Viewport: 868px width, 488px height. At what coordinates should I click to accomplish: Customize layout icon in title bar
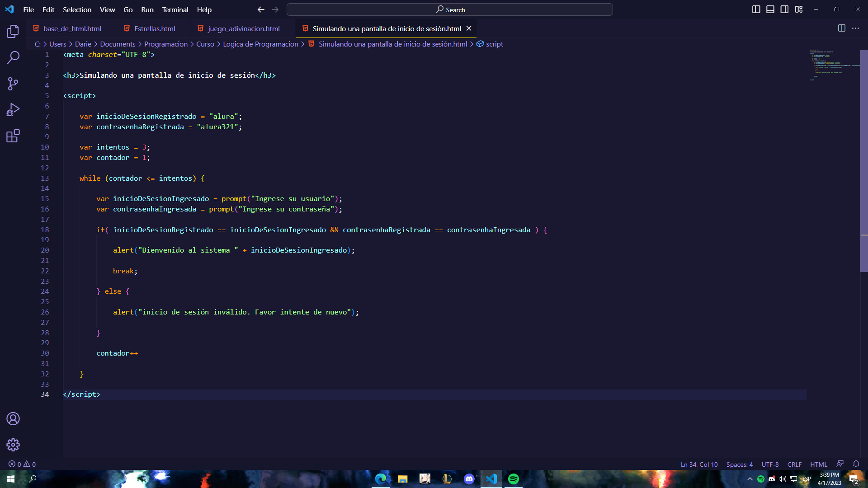click(799, 9)
